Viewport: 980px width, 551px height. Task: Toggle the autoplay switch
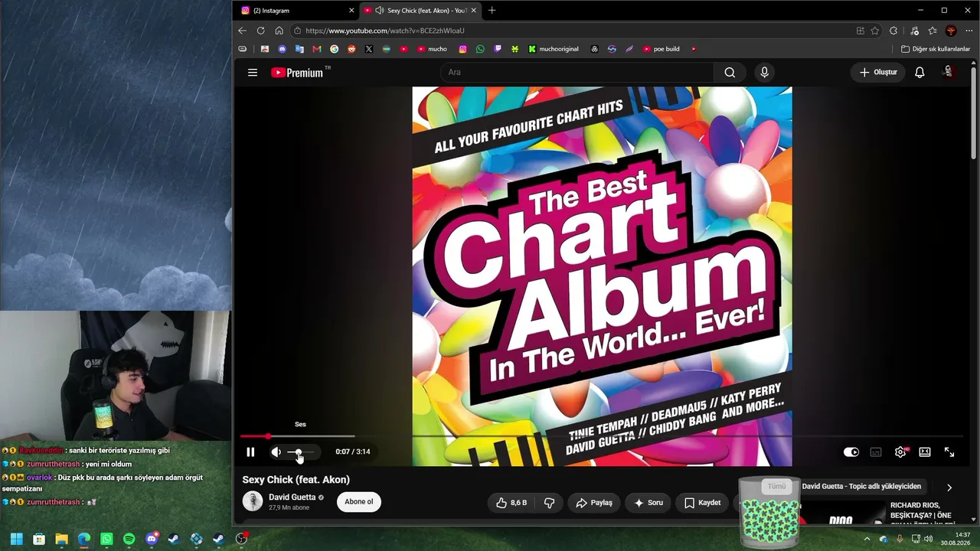(851, 452)
